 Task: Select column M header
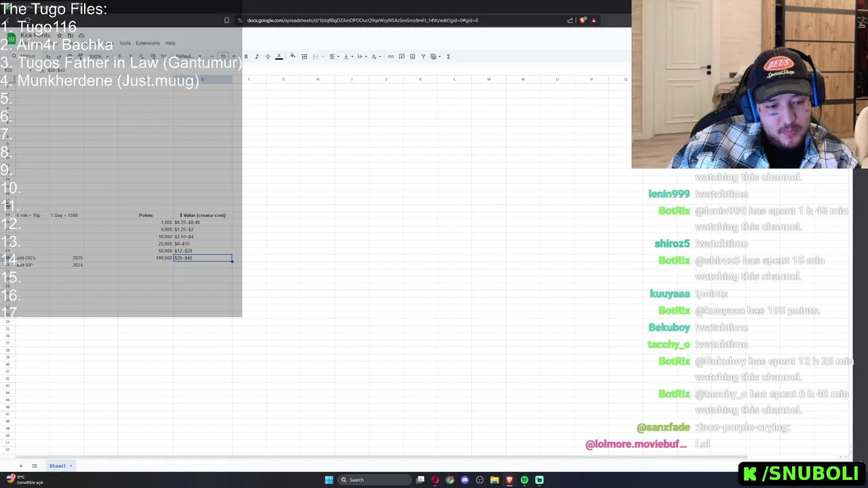(488, 79)
